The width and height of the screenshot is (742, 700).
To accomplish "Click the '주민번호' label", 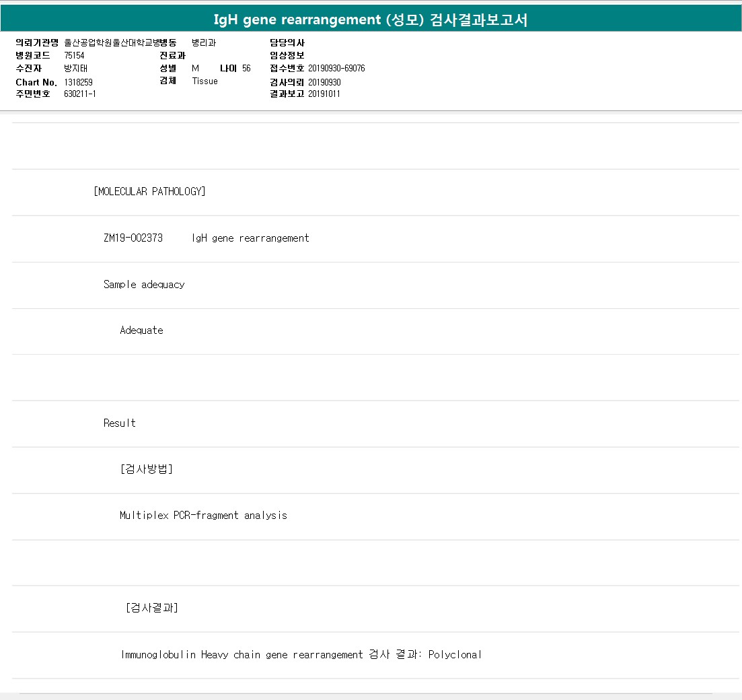I will click(x=33, y=94).
